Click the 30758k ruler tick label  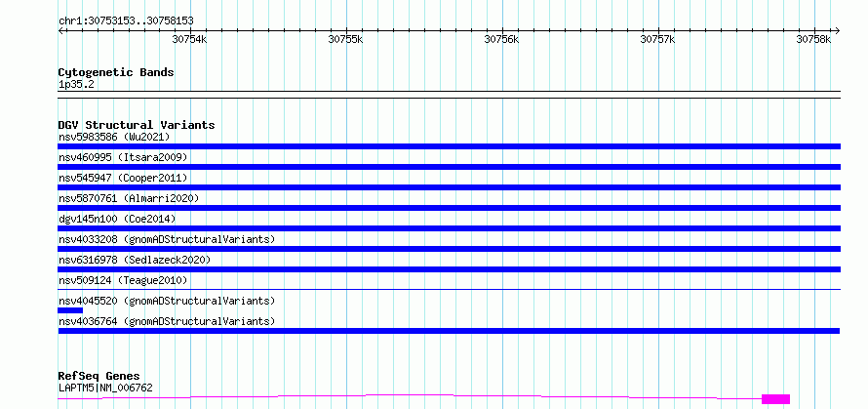point(813,39)
